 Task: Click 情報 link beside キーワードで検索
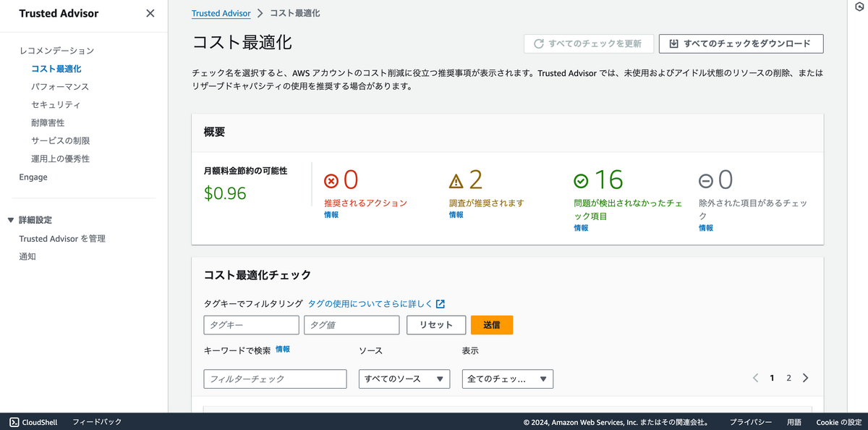pyautogui.click(x=283, y=350)
